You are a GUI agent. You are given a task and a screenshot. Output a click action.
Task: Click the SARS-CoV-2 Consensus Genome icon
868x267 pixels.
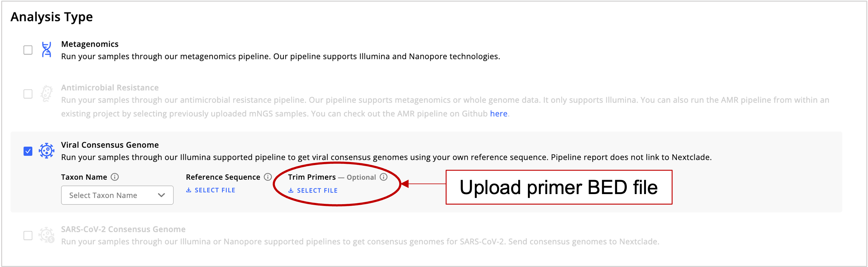point(46,235)
